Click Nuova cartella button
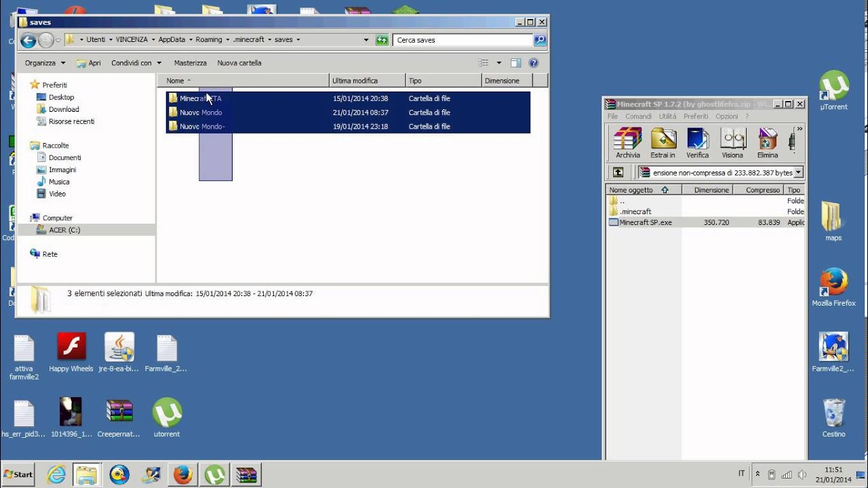Viewport: 868px width, 488px height. [x=239, y=63]
